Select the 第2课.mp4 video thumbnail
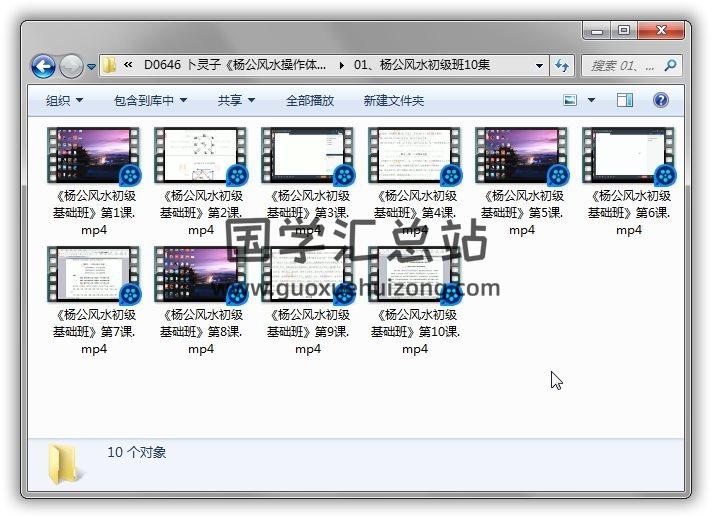The image size is (712, 519). [x=201, y=156]
